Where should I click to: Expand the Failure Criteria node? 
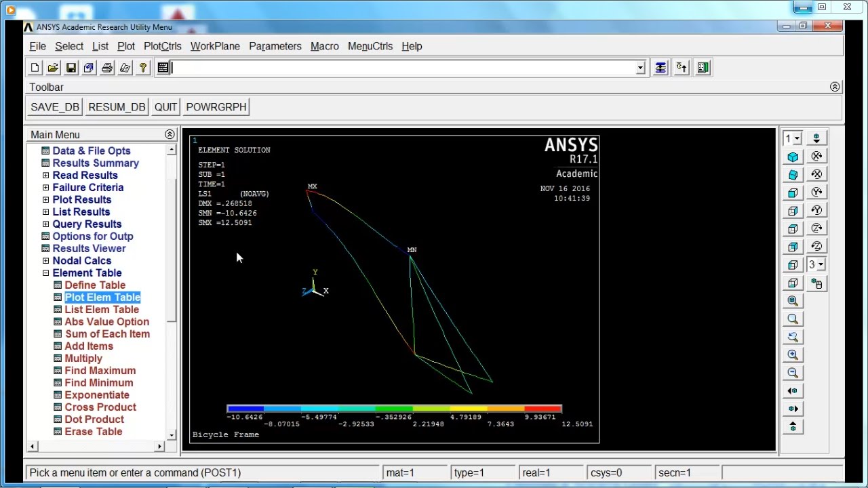[45, 188]
